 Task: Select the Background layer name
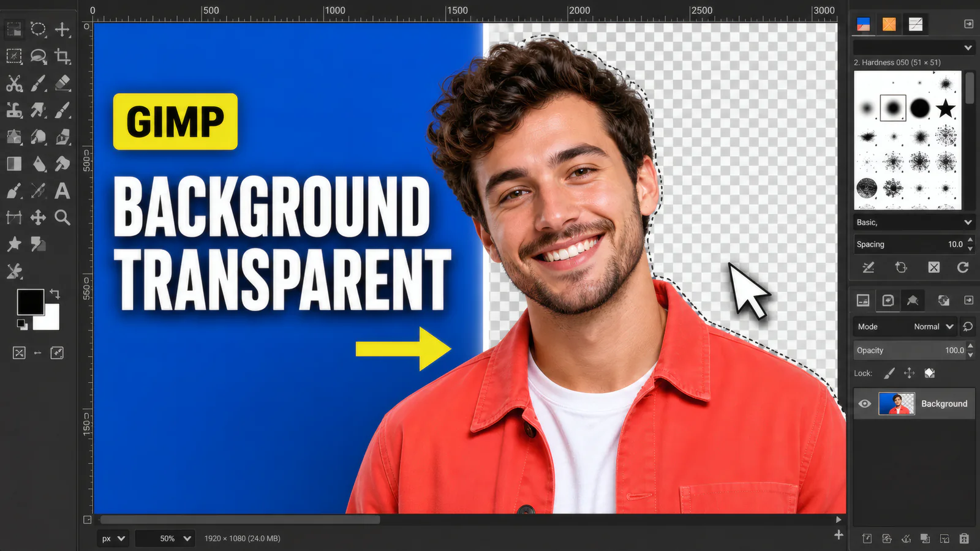pyautogui.click(x=944, y=403)
